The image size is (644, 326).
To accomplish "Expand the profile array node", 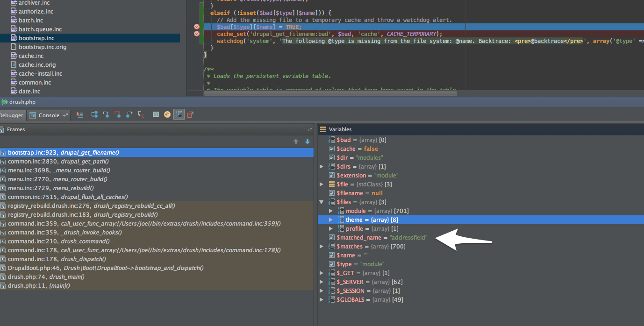I will [x=330, y=229].
